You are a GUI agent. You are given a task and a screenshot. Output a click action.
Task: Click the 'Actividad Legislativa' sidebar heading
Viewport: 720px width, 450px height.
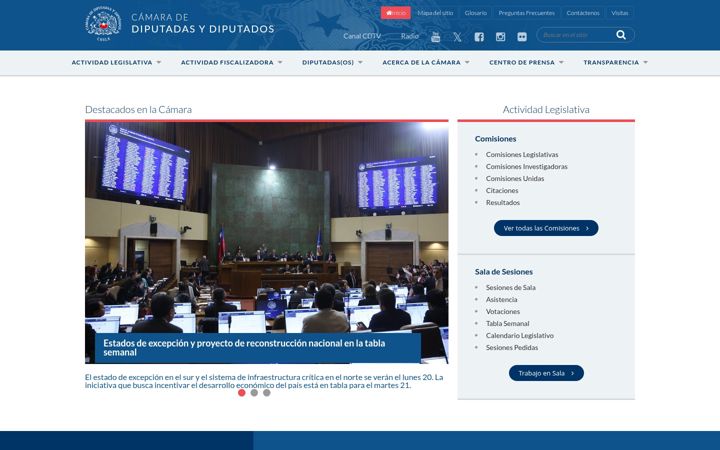coord(546,110)
